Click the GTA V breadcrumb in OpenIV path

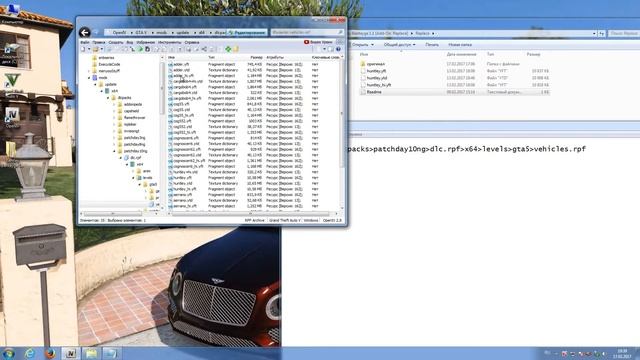click(x=141, y=32)
